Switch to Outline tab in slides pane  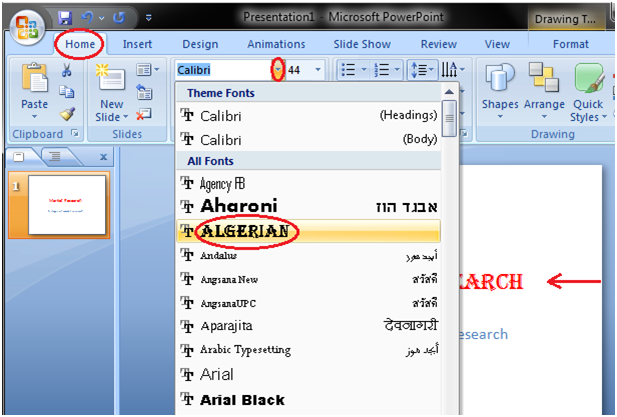pyautogui.click(x=55, y=157)
